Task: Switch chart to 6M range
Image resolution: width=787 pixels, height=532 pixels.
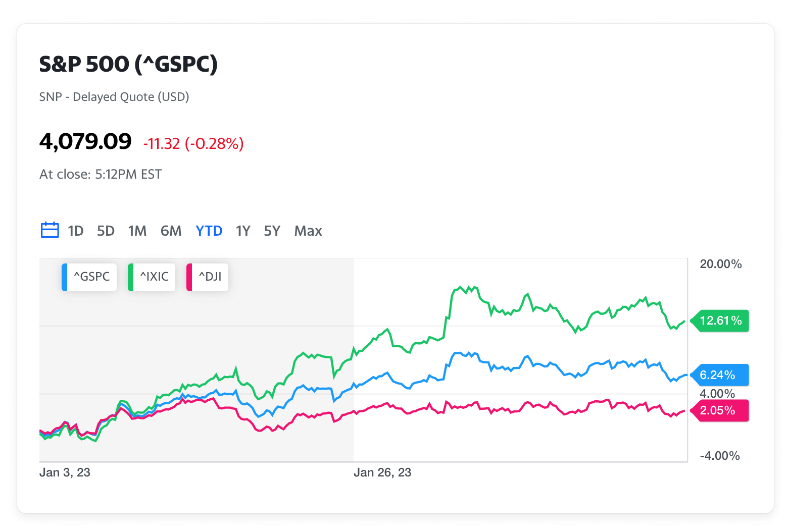Action: tap(171, 231)
